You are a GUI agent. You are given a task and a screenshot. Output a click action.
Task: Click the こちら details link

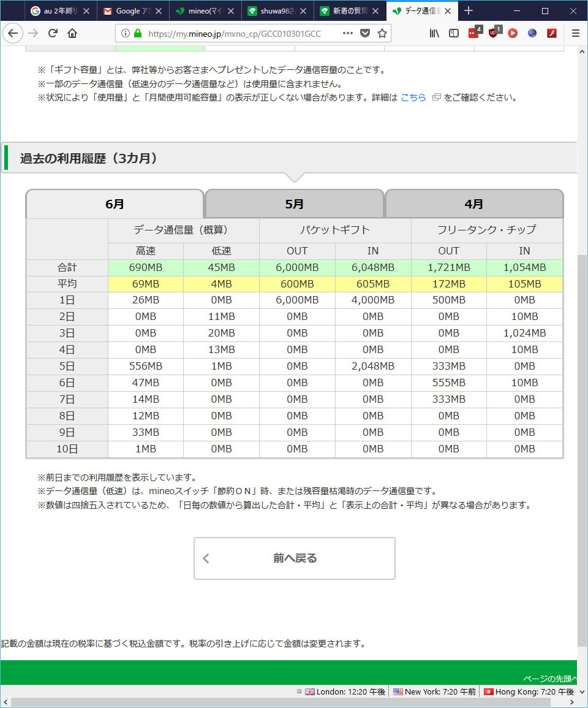[413, 97]
